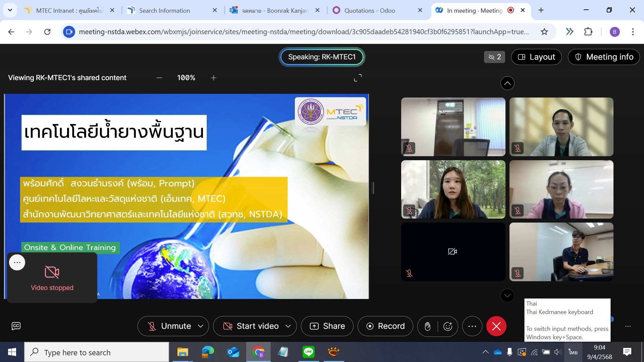Viewport: 644px width, 362px height.
Task: Open Outlook from the taskbar
Action: tap(233, 352)
